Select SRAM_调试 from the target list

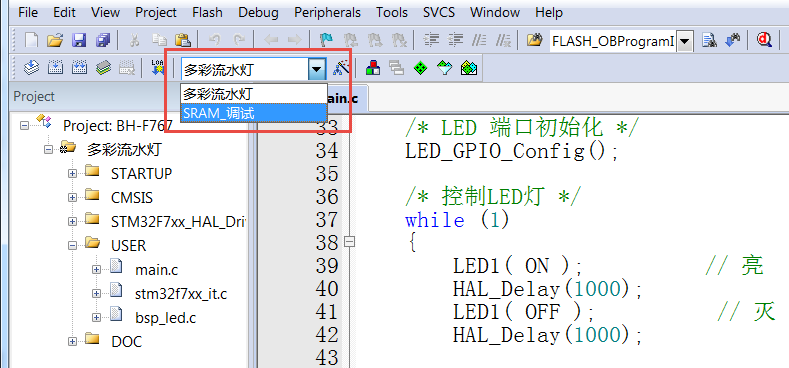[x=254, y=113]
